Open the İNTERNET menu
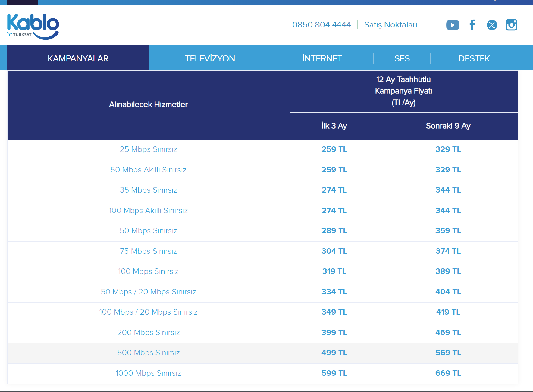 point(322,58)
